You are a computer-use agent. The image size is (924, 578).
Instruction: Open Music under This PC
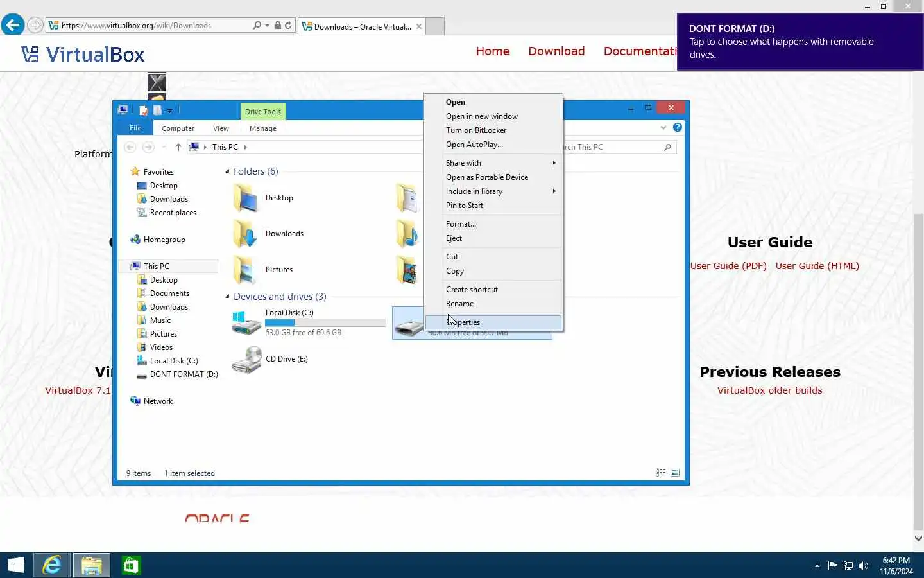coord(160,320)
